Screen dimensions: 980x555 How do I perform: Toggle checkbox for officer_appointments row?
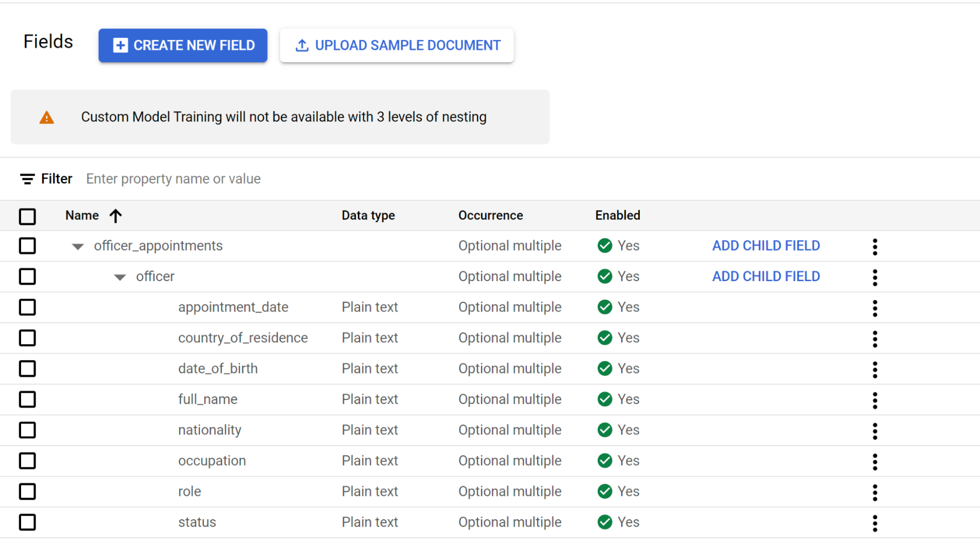[x=27, y=245]
